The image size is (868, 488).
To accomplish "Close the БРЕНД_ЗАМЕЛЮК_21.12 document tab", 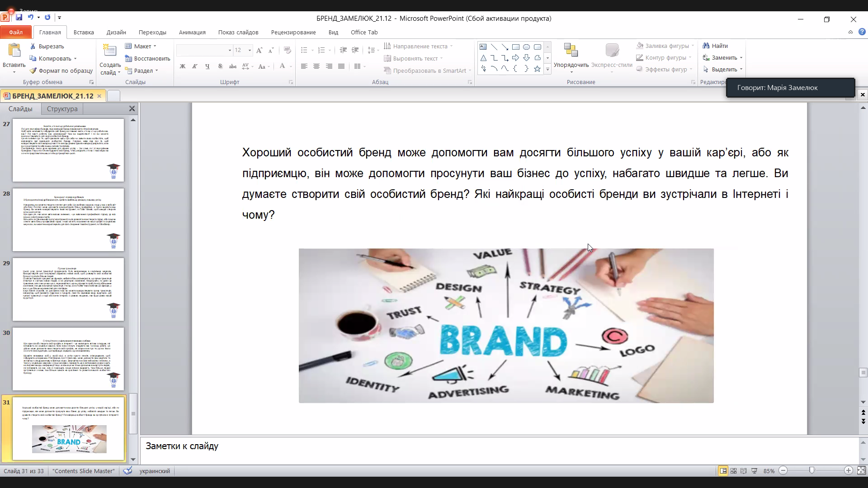I will 99,96.
